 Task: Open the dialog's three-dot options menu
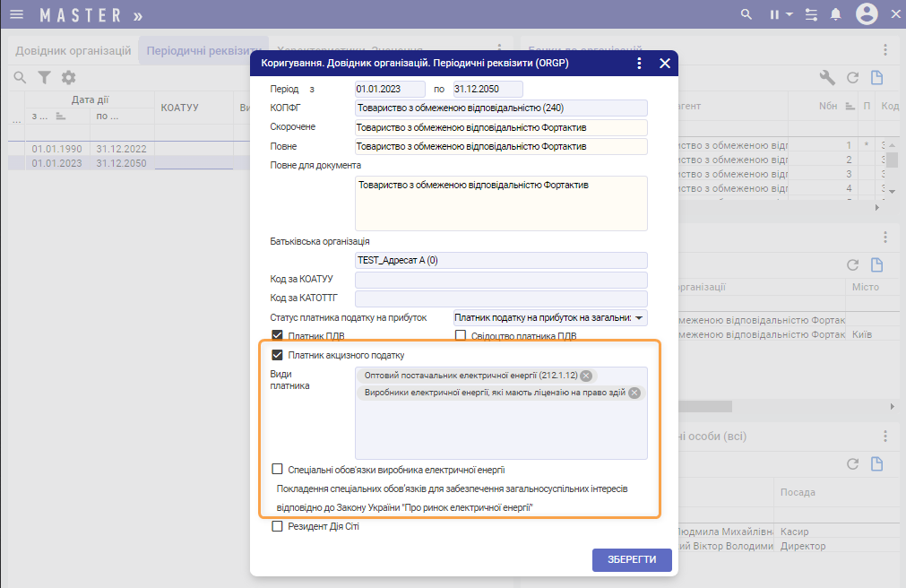point(639,64)
